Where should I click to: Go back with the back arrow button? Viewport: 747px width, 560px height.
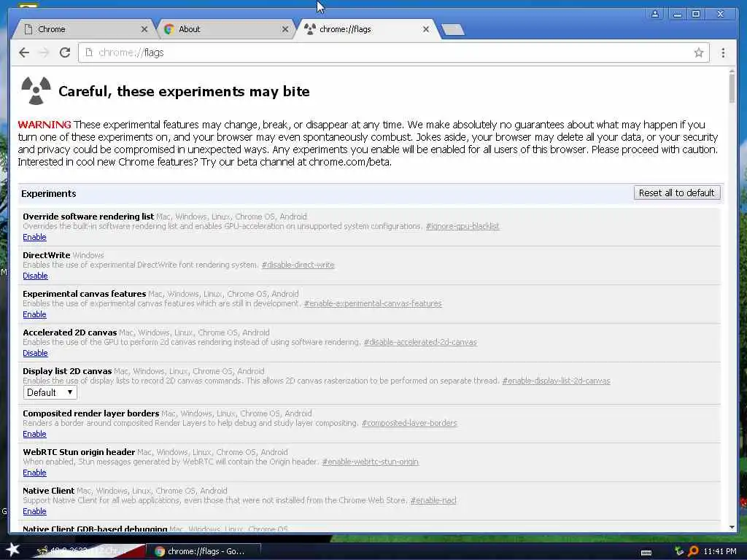24,52
